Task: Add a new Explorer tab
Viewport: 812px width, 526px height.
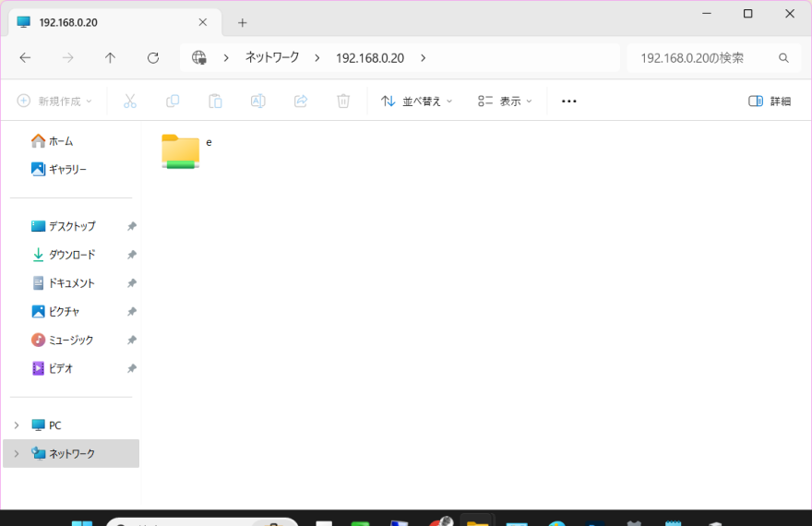Action: click(243, 23)
